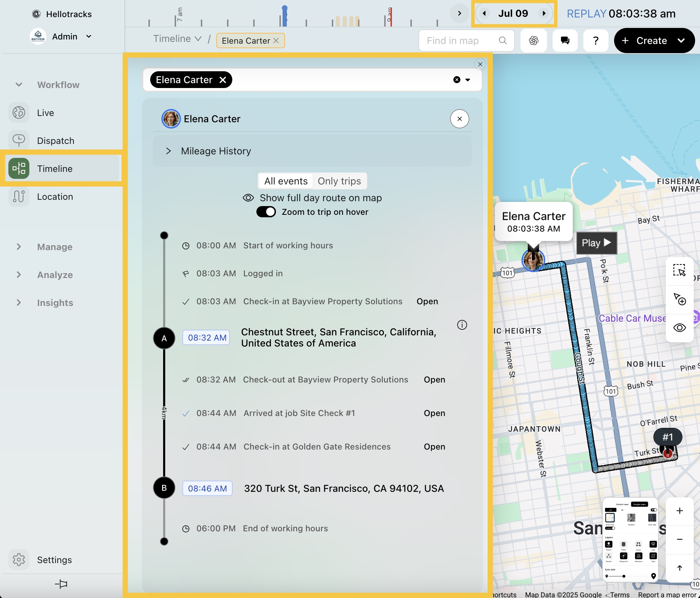Go to previous day arrow beside Jul 09
Image resolution: width=700 pixels, height=598 pixels.
(484, 13)
